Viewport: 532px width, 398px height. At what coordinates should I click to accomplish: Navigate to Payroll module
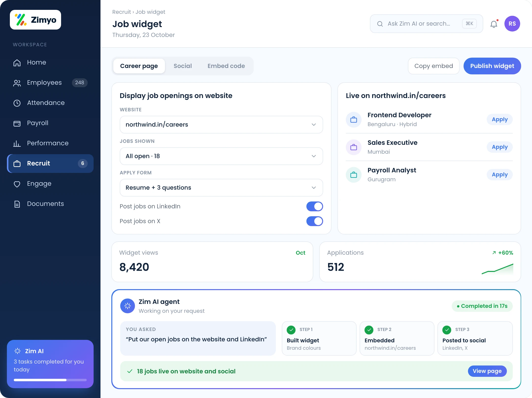tap(50, 123)
